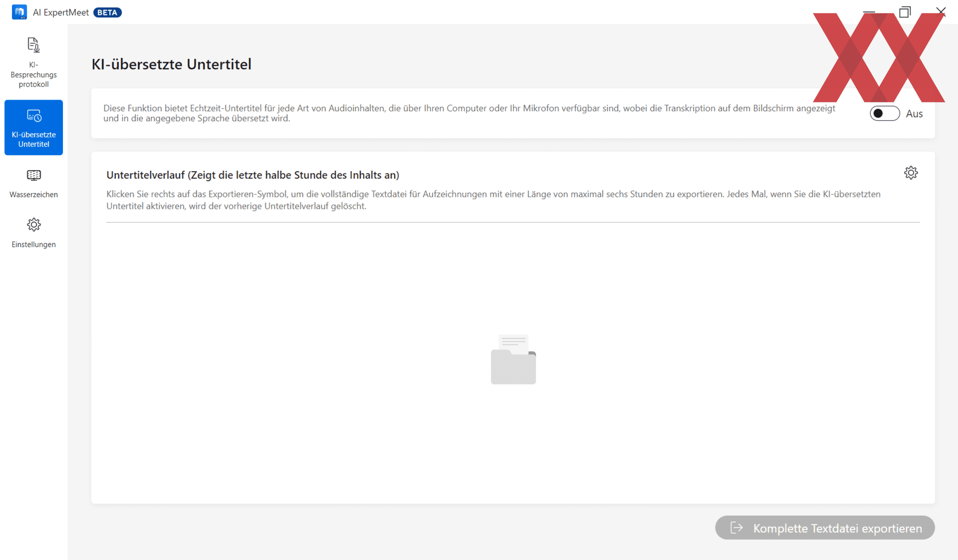Switch to the Einstellungen tab label
Screen dimensions: 958x560
[x=33, y=244]
